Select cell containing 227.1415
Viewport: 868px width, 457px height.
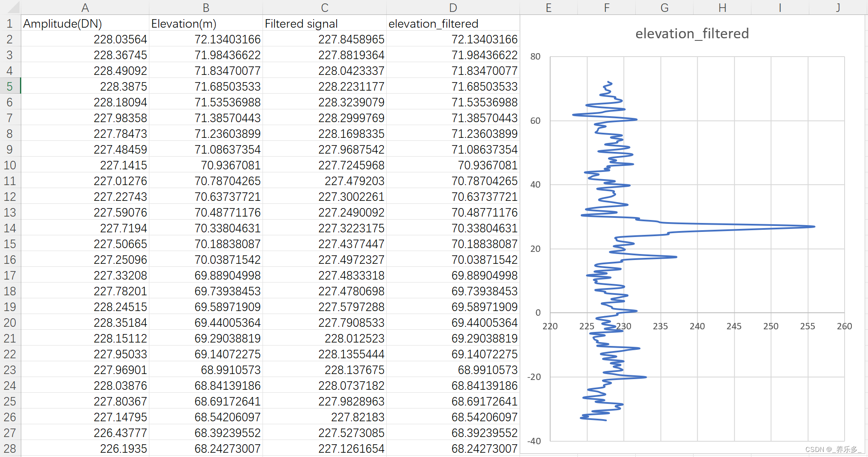tap(85, 165)
